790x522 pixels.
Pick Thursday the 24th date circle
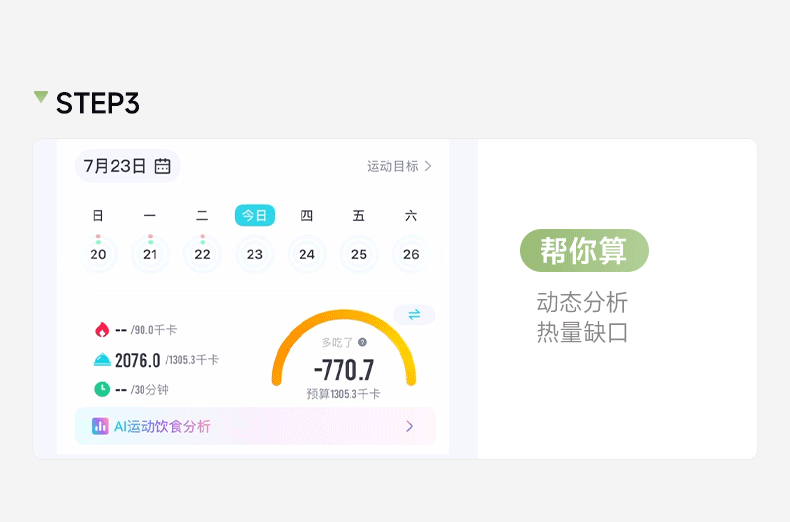[307, 254]
